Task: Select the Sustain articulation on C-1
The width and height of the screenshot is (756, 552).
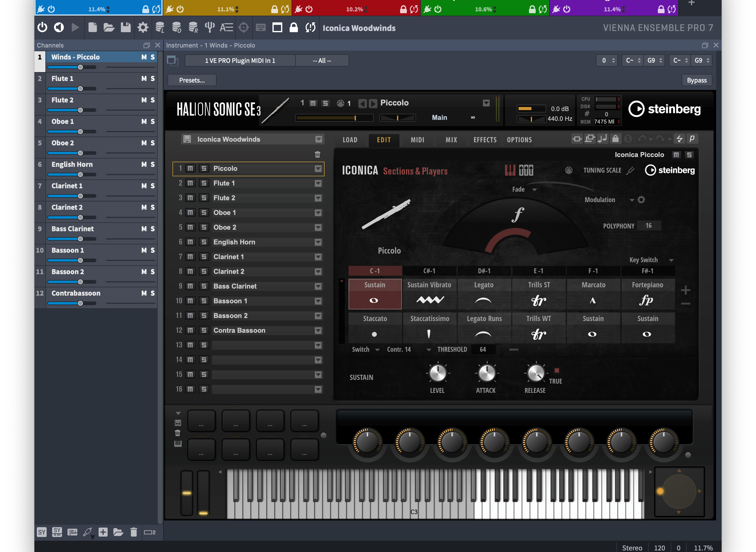Action: pos(375,294)
